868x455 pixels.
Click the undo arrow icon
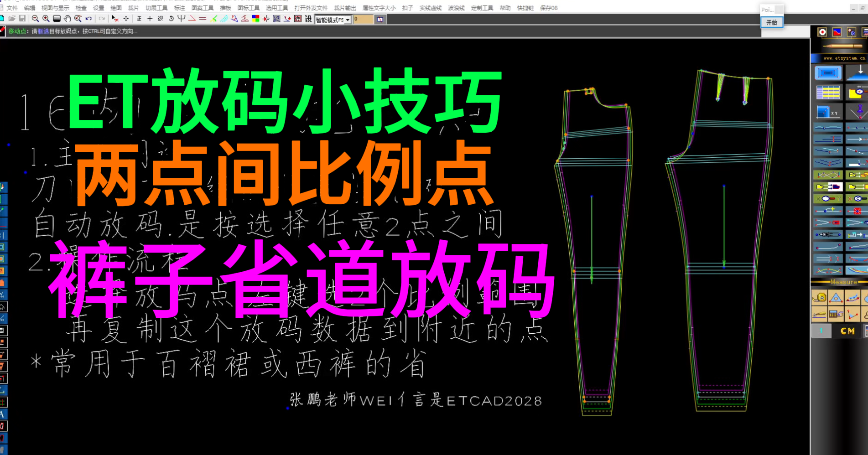[x=88, y=19]
